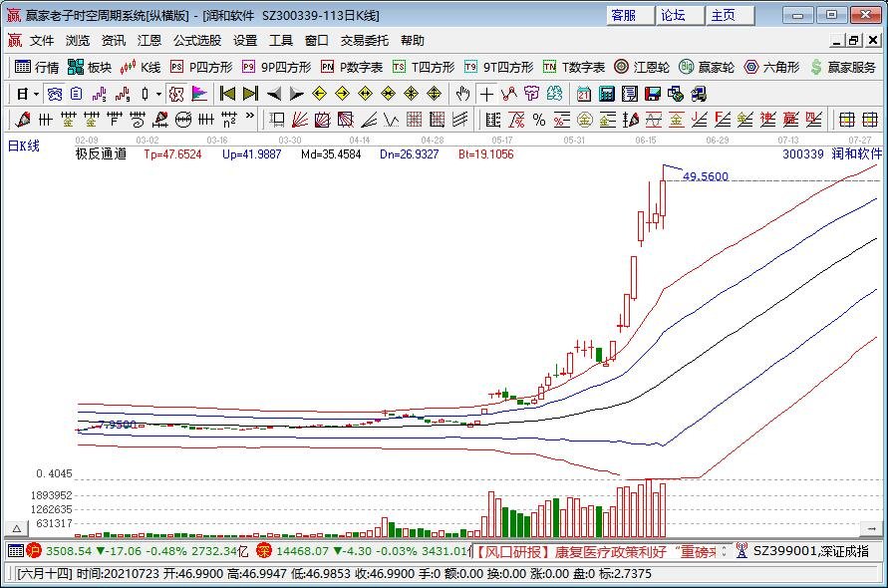
Task: Select the zigzag wave line tool
Action: point(392,120)
